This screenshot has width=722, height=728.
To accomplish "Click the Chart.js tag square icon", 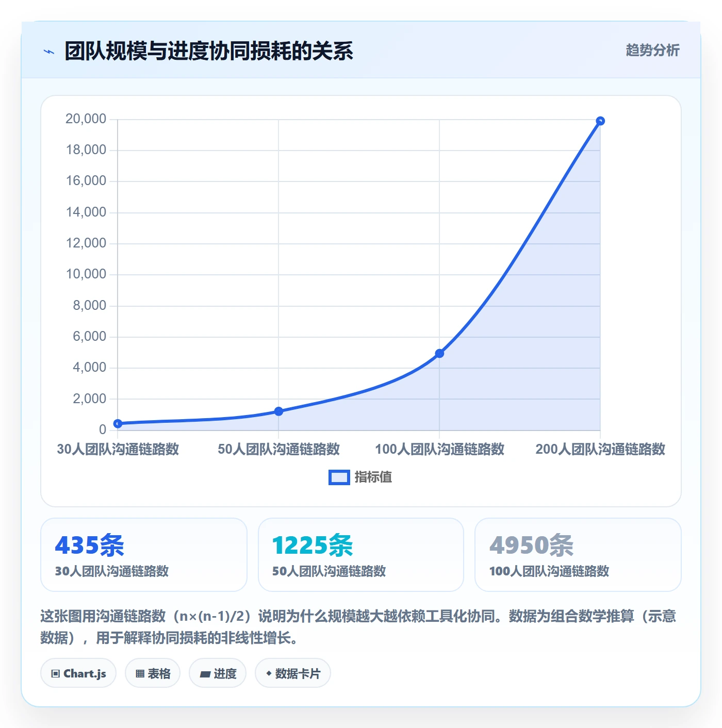I will [56, 674].
